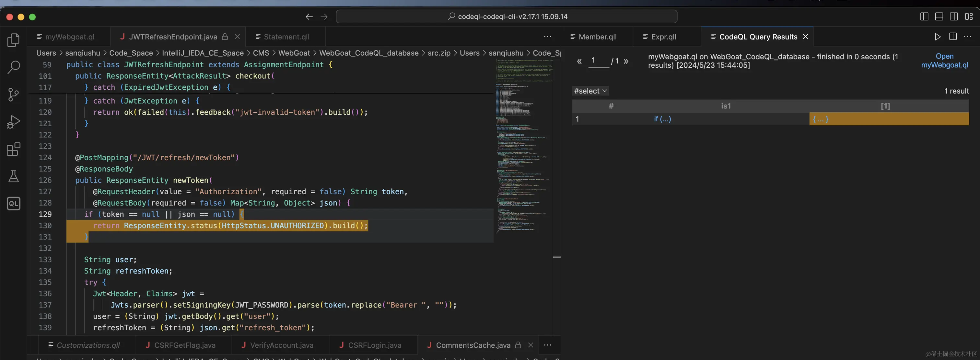Viewport: 980px width, 360px height.
Task: Go to previous results page
Action: [x=579, y=61]
